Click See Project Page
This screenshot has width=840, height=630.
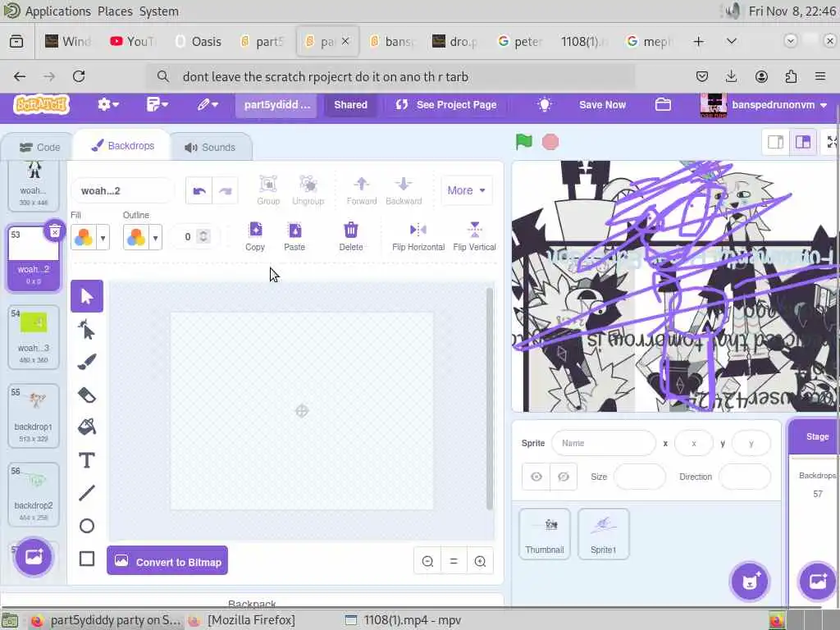click(445, 104)
